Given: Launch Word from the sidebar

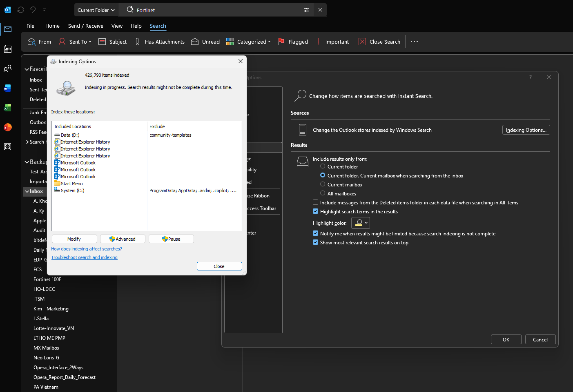Looking at the screenshot, I should coord(8,88).
